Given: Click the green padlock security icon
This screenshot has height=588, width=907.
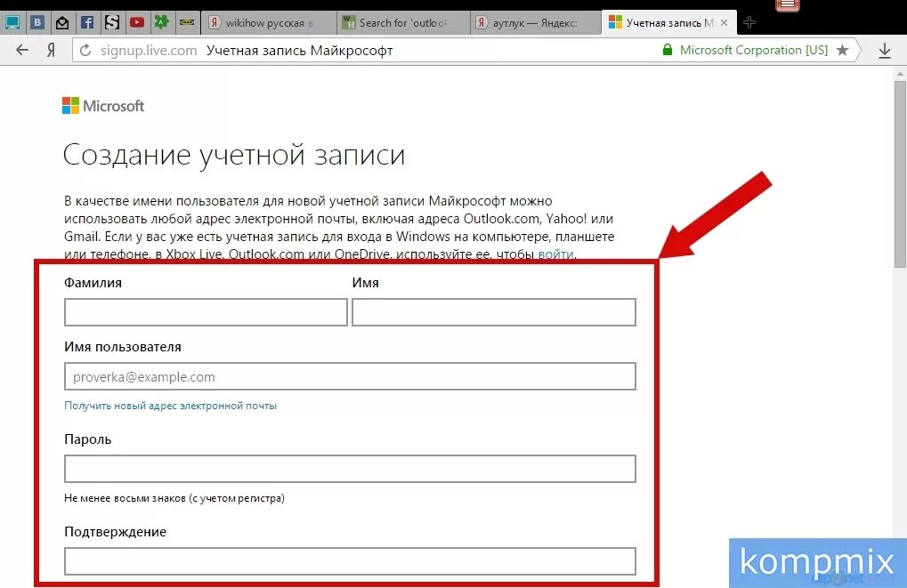Looking at the screenshot, I should (667, 50).
